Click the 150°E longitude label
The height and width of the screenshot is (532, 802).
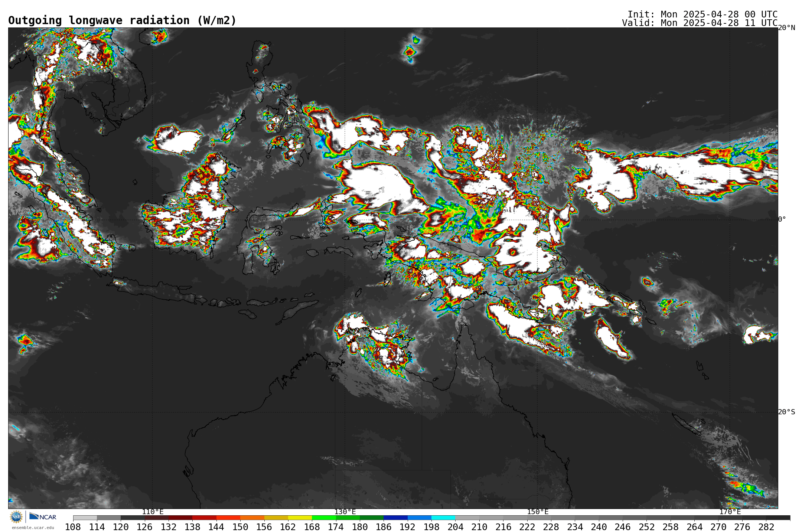coord(538,512)
